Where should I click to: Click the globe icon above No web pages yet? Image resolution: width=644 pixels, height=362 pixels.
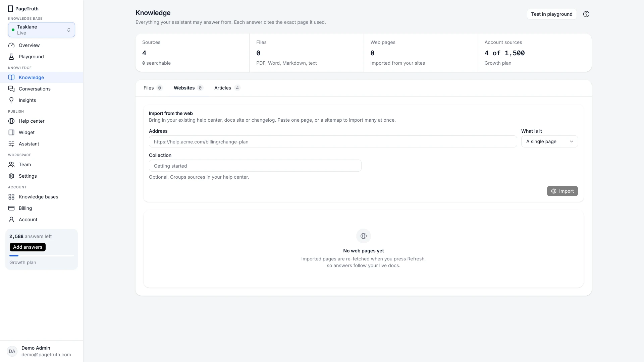[x=363, y=236]
